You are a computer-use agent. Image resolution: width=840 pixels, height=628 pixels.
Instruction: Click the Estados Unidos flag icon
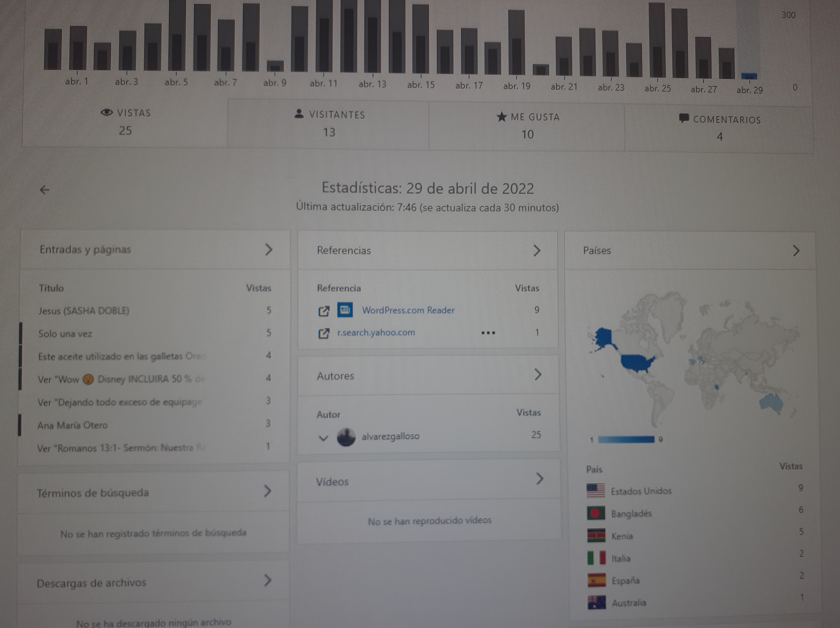pos(595,490)
